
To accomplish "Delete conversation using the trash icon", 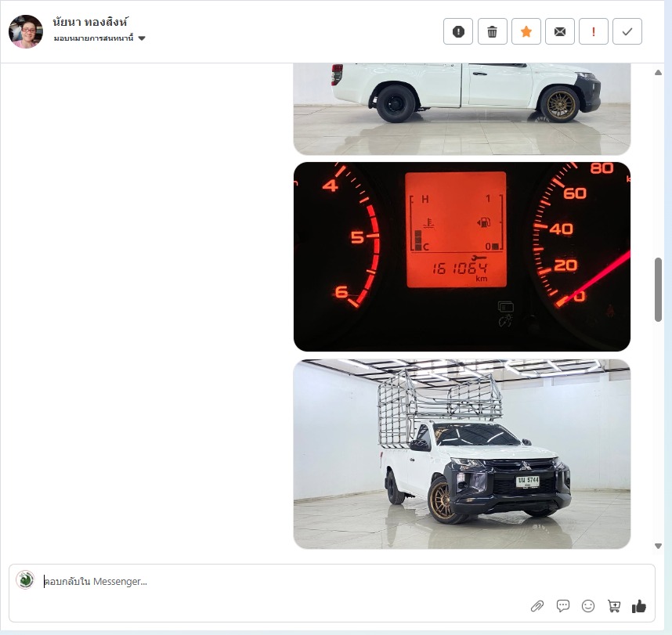I will click(x=493, y=31).
